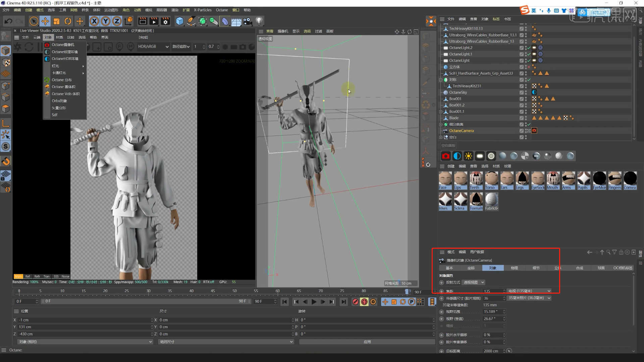Open the 电视(135毫米) focal length preset dropdown
Image resolution: width=644 pixels, height=362 pixels.
pyautogui.click(x=529, y=291)
